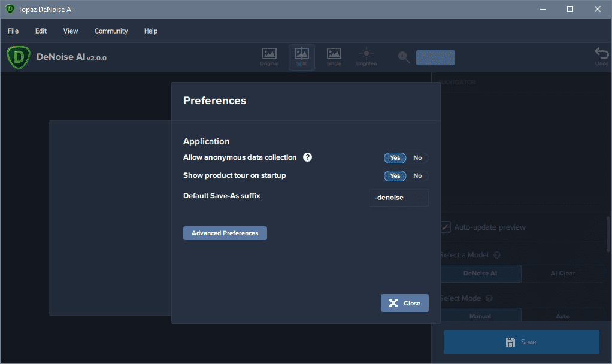Choose Manual mode
This screenshot has height=364, width=612.
[480, 315]
